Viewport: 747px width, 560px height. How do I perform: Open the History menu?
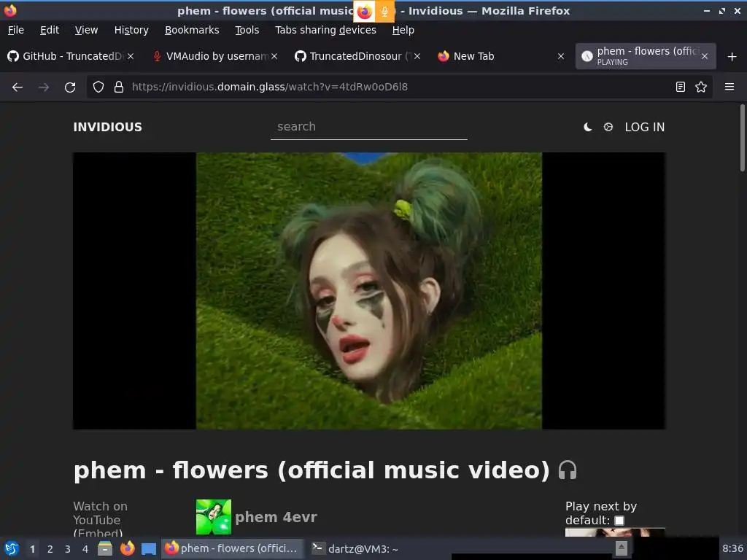click(x=131, y=30)
